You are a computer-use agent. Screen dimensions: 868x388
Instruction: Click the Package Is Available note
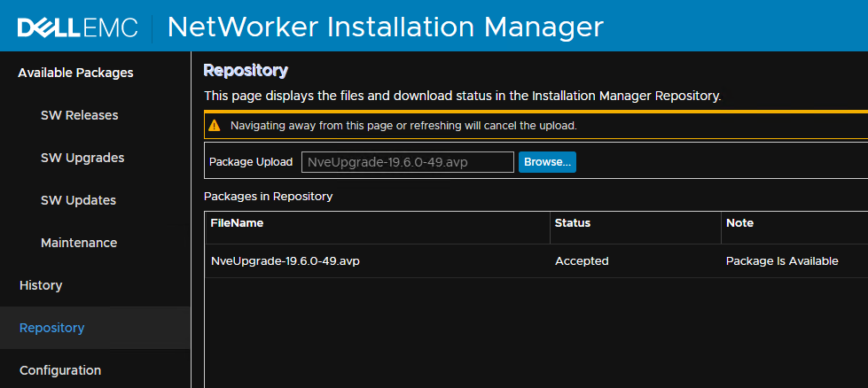point(782,261)
